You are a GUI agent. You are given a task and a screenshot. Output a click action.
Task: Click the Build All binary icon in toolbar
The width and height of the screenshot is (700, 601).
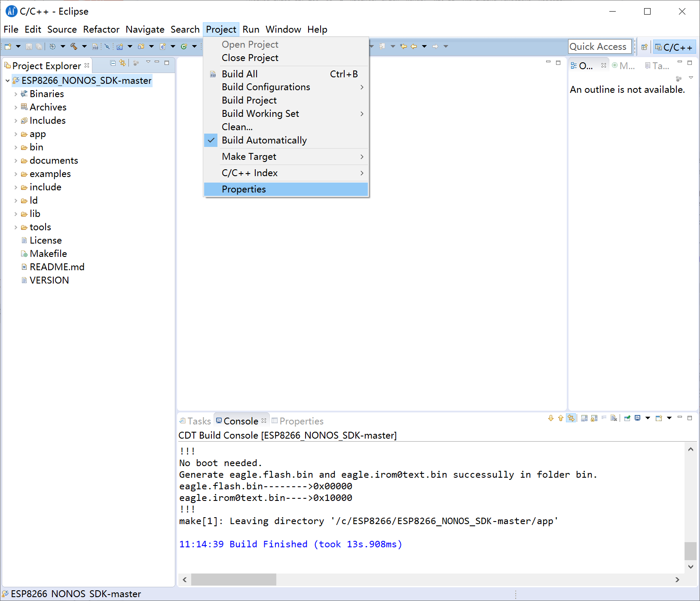tap(95, 46)
